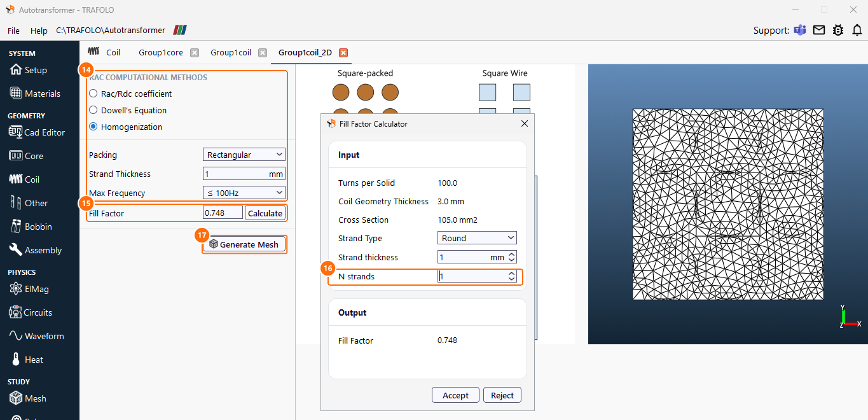Click the Square Wire diagram label

(x=505, y=73)
